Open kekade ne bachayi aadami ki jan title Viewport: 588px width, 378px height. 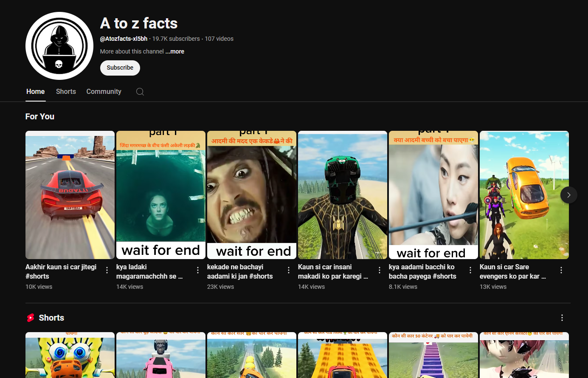click(x=240, y=271)
